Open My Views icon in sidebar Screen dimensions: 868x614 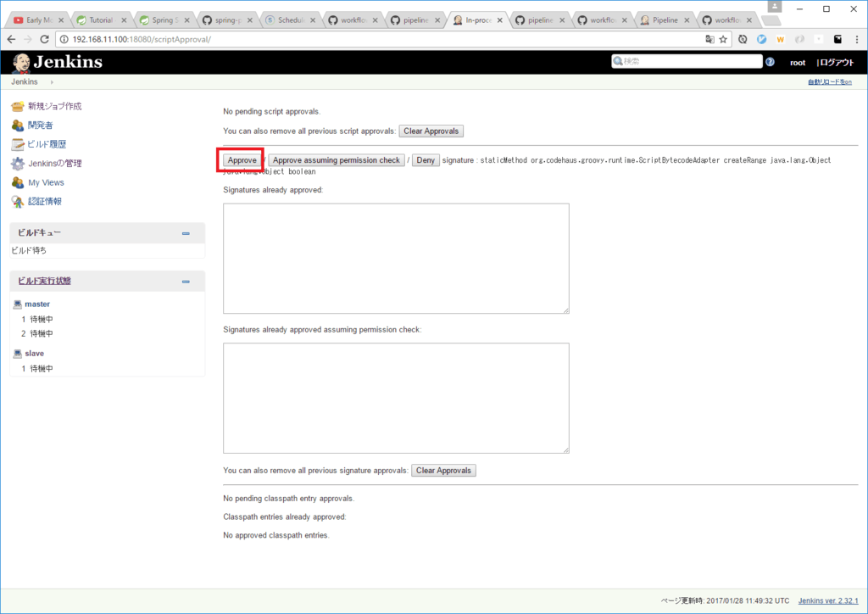(x=18, y=182)
